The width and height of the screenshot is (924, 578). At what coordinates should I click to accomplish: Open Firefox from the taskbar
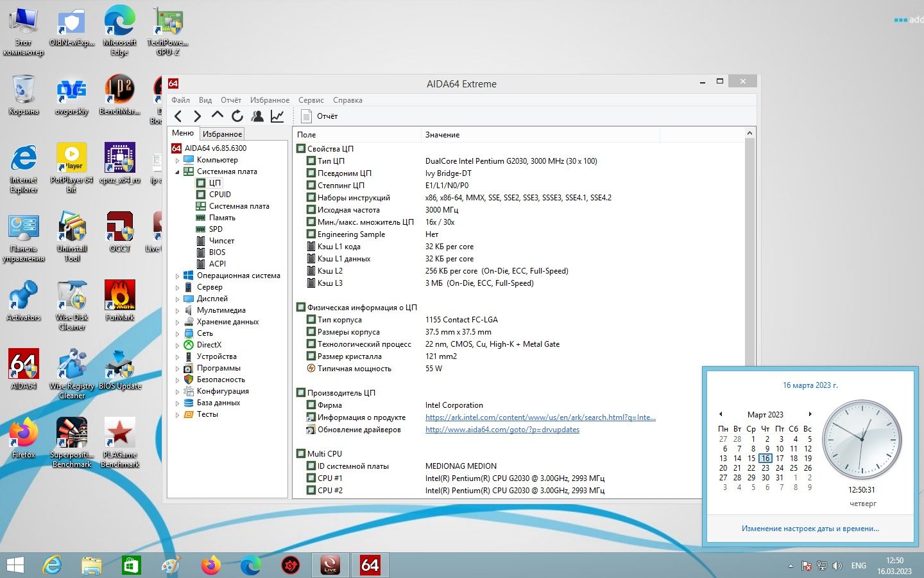[210, 565]
